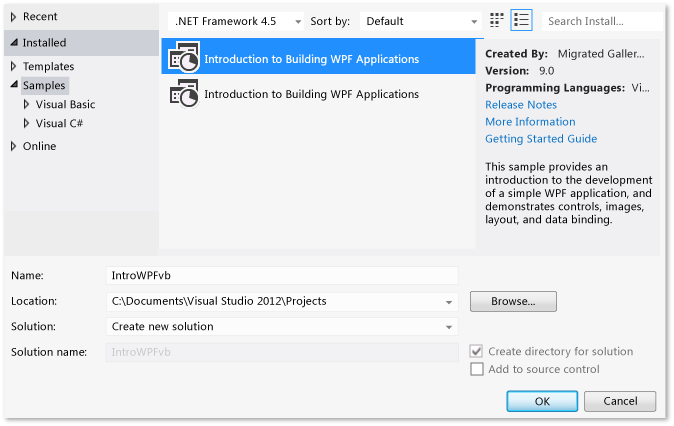Open the Release Notes link
The width and height of the screenshot is (674, 426).
(x=521, y=105)
